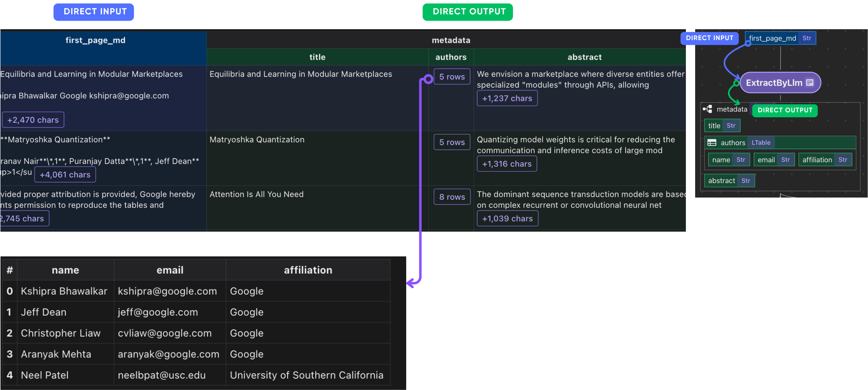868x390 pixels.
Task: Click the green output port on ExtractByLlm
Action: pos(736,83)
